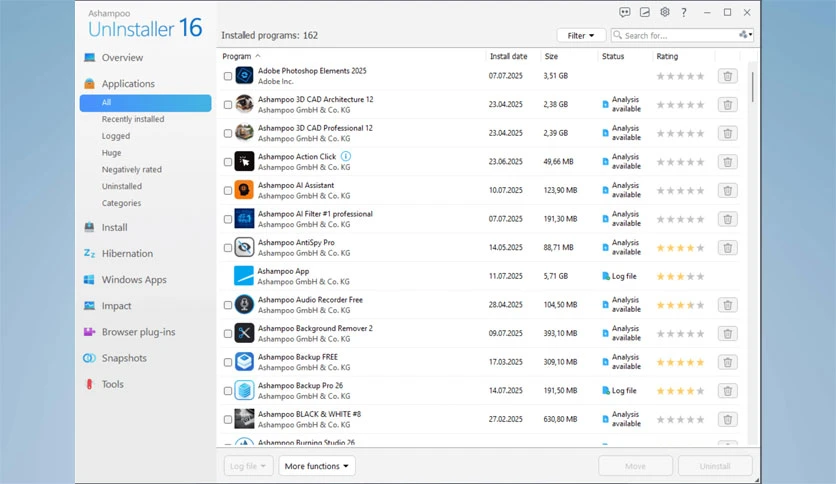Image resolution: width=836 pixels, height=484 pixels.
Task: Click Adobe Photoshop Elements 2025 app icon
Action: (244, 76)
